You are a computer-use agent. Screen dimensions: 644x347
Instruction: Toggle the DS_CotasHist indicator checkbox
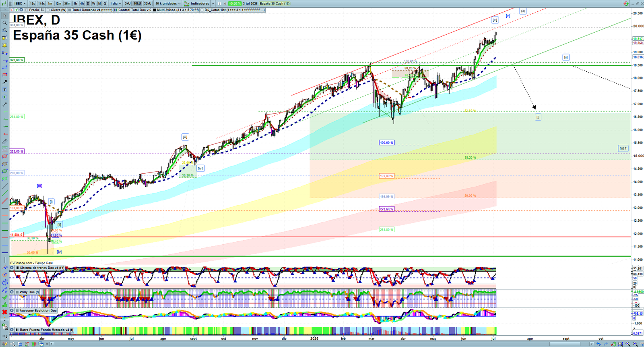[202, 10]
